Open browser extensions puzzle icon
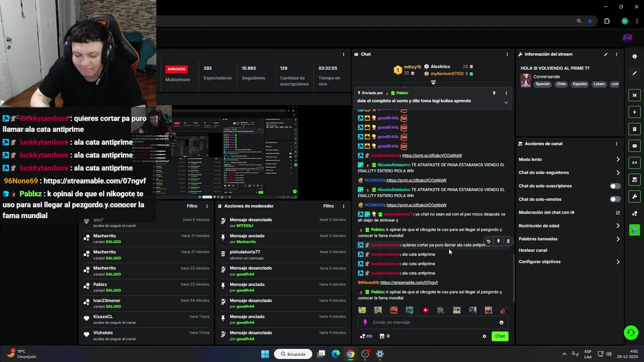This screenshot has height=362, width=644. pyautogui.click(x=607, y=21)
